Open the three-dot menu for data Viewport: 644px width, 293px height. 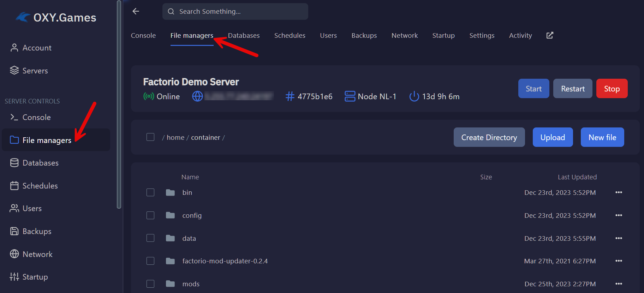click(x=619, y=238)
